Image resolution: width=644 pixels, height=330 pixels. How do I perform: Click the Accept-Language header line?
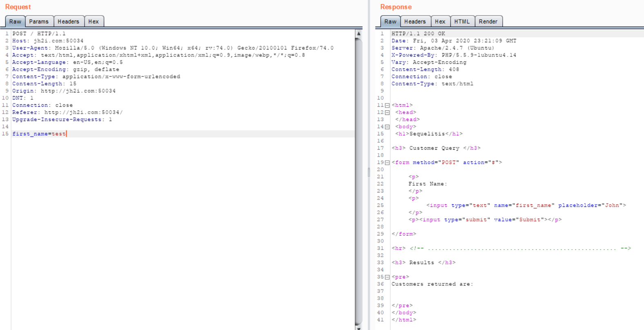[x=67, y=62]
